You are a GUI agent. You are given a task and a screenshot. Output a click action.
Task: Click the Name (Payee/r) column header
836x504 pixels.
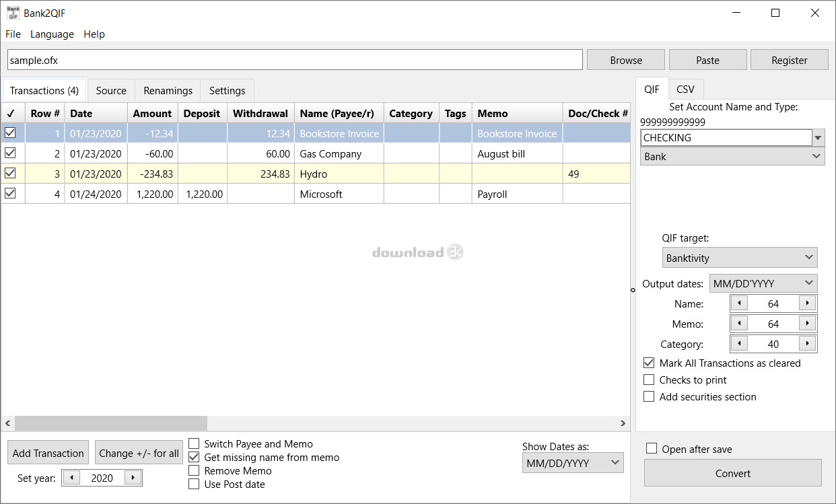339,113
